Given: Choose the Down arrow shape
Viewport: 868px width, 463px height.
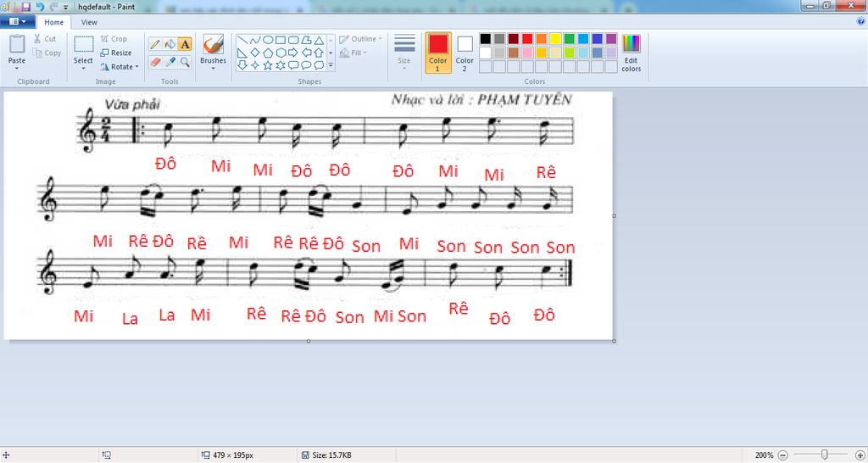Looking at the screenshot, I should coord(242,65).
